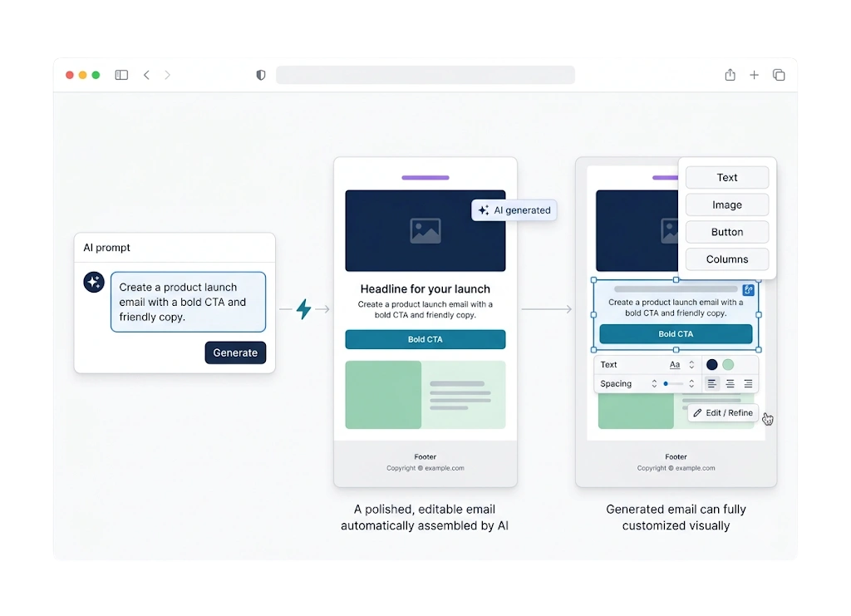Image resolution: width=851 pixels, height=616 pixels.
Task: Choose Columns from the block menu
Action: 727,259
